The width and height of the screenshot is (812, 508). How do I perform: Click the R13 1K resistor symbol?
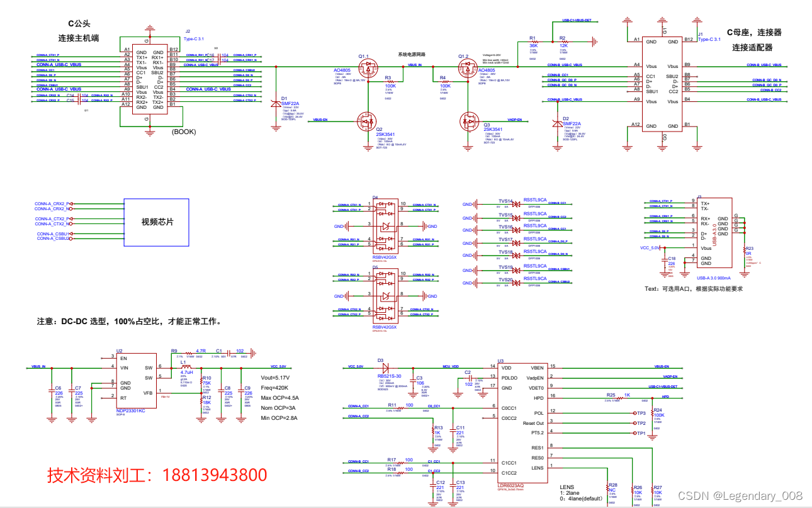(433, 431)
